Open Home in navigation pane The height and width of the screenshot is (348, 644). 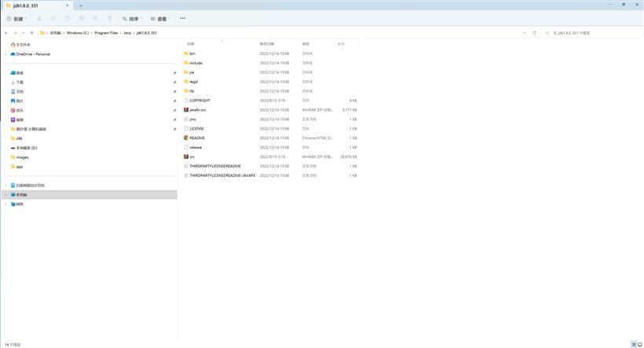tap(20, 45)
